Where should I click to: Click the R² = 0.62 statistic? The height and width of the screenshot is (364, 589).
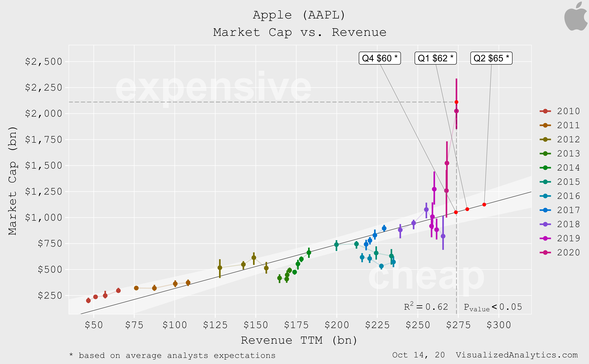[x=426, y=307]
